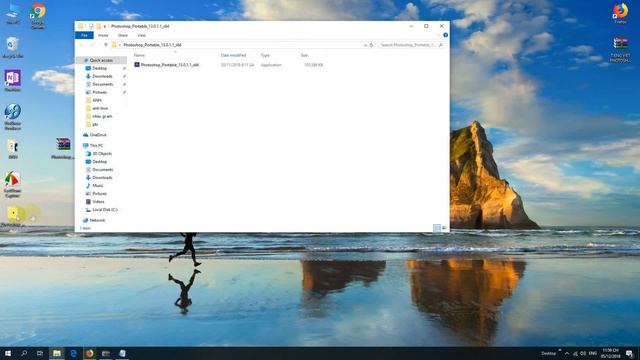Click the Properties quick access toolbar icon
Screen dimensions: 640x360
(x=91, y=26)
